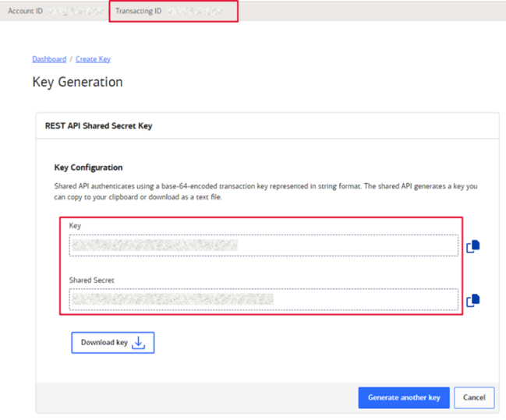
Task: Click inside the Key text field
Action: 264,245
